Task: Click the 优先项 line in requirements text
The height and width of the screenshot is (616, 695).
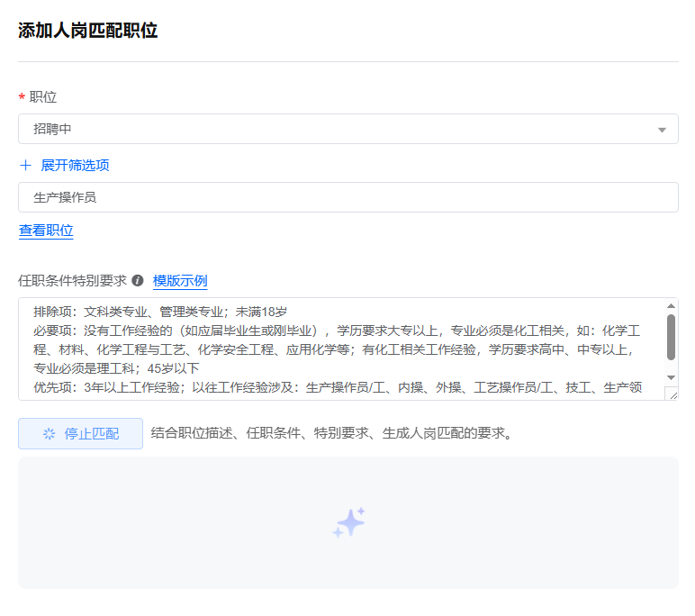Action: (x=338, y=387)
